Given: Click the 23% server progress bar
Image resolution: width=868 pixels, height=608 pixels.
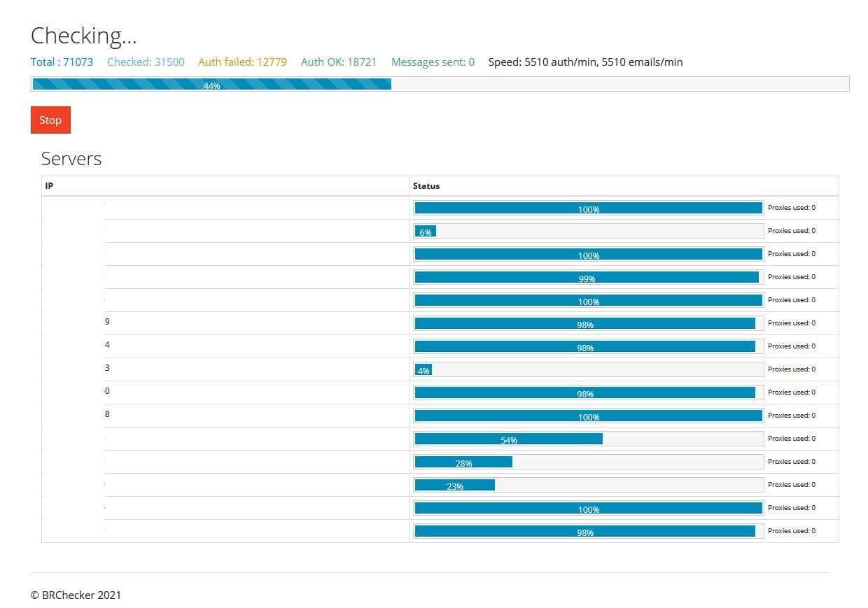Looking at the screenshot, I should click(x=454, y=485).
